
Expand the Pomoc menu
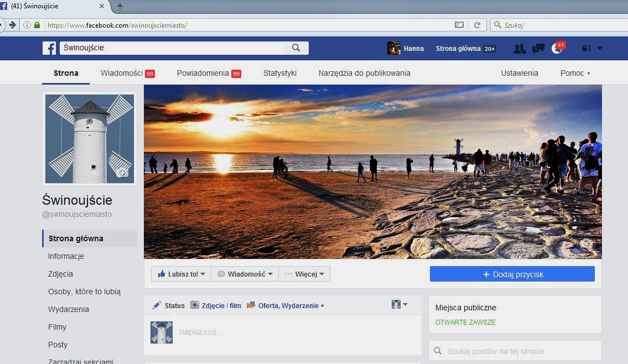575,73
